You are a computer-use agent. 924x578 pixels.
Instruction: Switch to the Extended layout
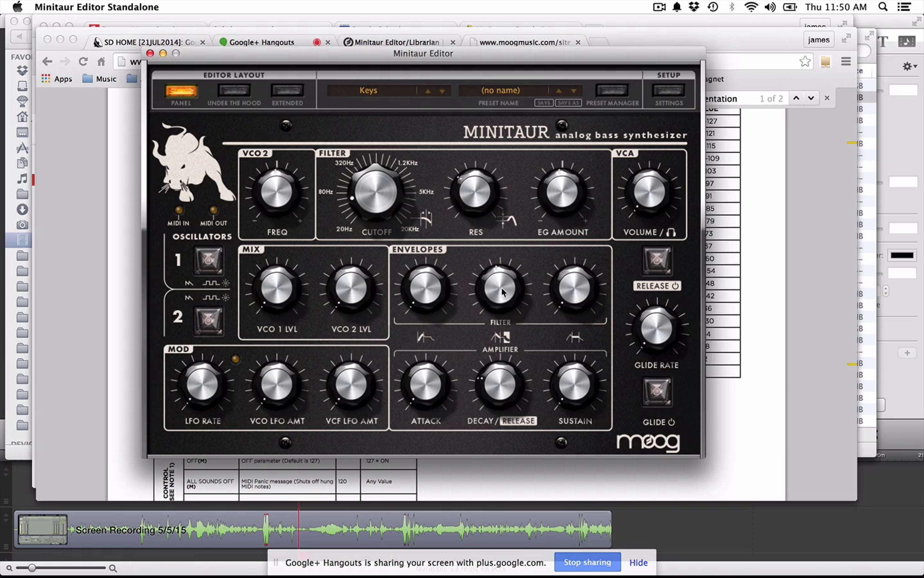(x=287, y=91)
